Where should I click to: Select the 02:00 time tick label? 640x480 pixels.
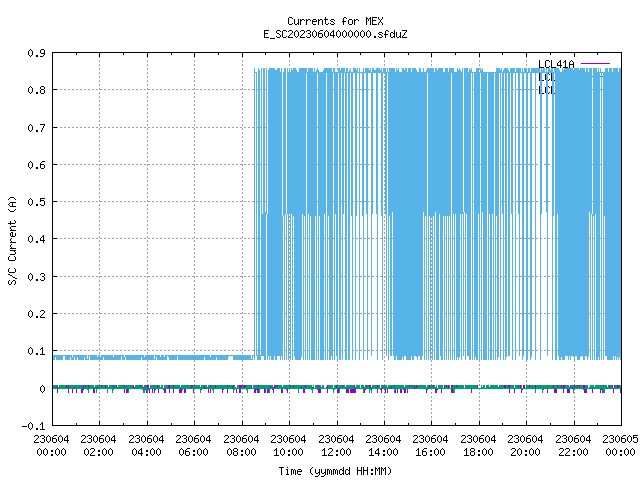98,452
